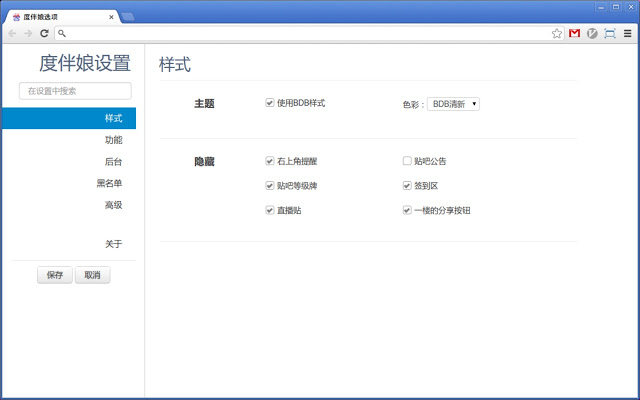Open the Gmail extension icon
The image size is (640, 400).
(574, 33)
